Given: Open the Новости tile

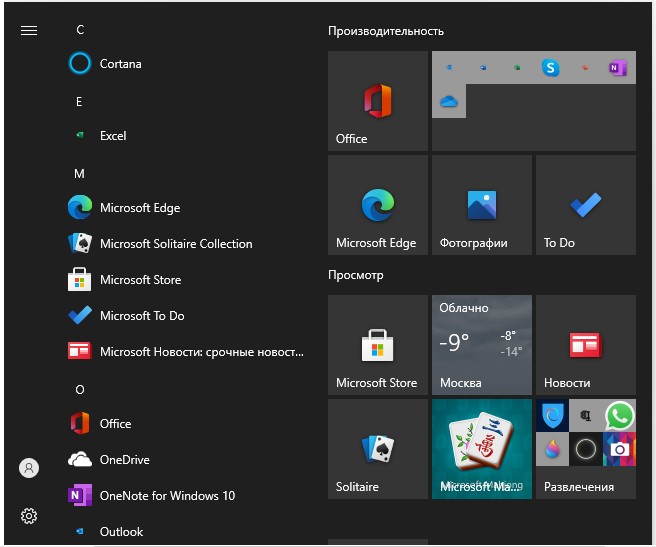Looking at the screenshot, I should click(586, 345).
